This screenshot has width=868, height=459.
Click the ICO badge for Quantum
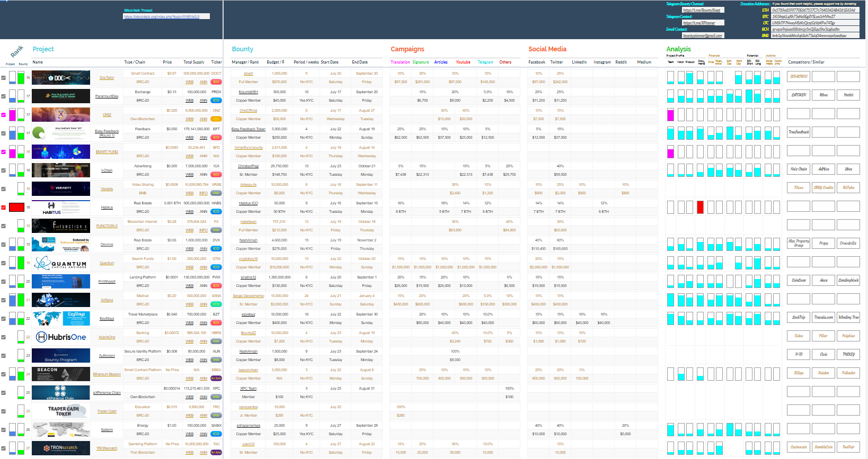click(x=216, y=267)
